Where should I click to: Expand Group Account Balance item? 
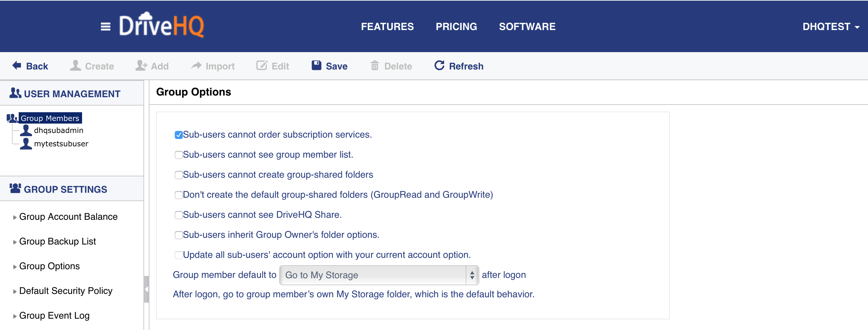(68, 217)
